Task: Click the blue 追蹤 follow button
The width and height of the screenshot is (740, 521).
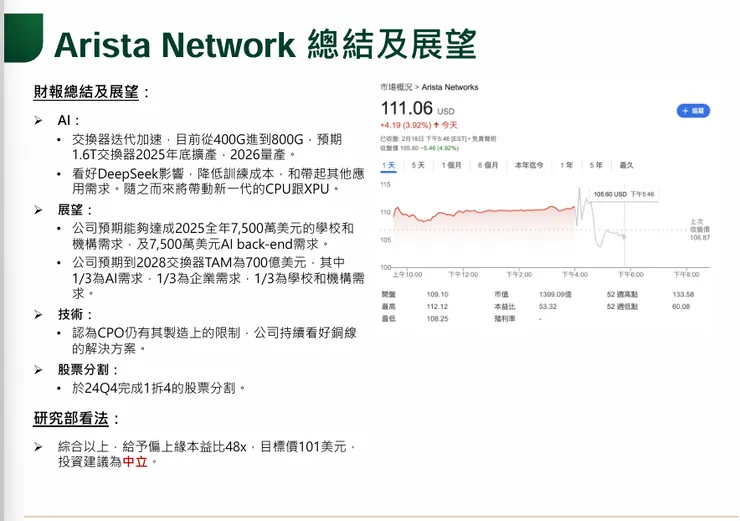Action: [x=693, y=110]
